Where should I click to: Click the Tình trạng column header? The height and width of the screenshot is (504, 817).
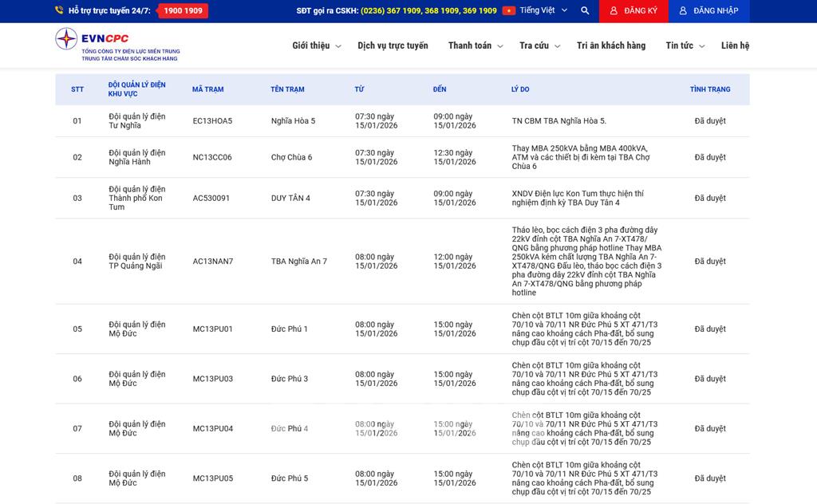coord(709,89)
